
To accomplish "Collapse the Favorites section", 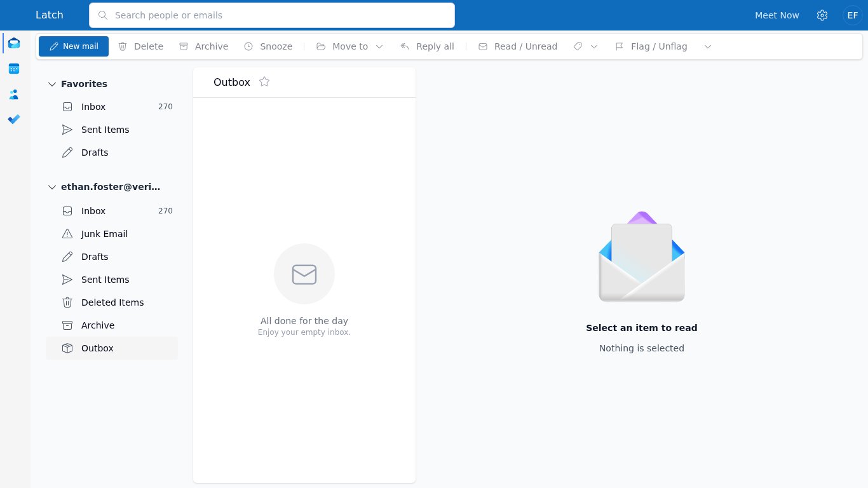I will point(52,84).
